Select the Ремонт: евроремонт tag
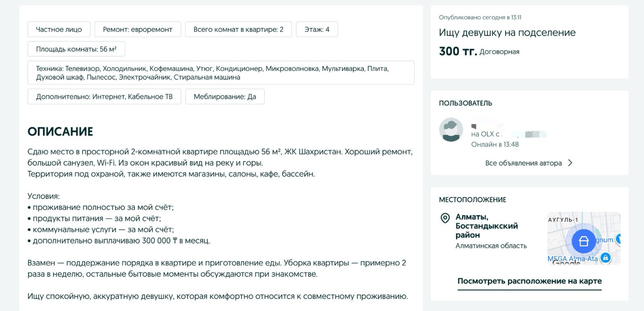 point(138,29)
